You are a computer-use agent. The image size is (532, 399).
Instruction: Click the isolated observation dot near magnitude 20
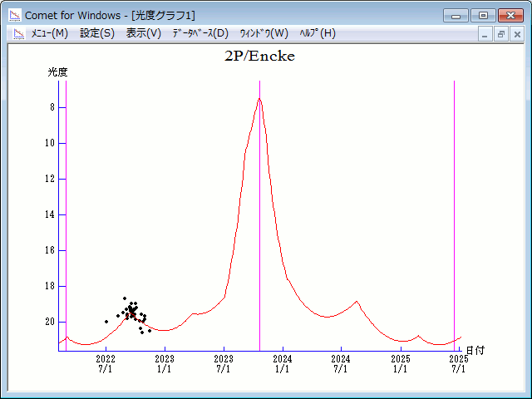click(x=106, y=322)
